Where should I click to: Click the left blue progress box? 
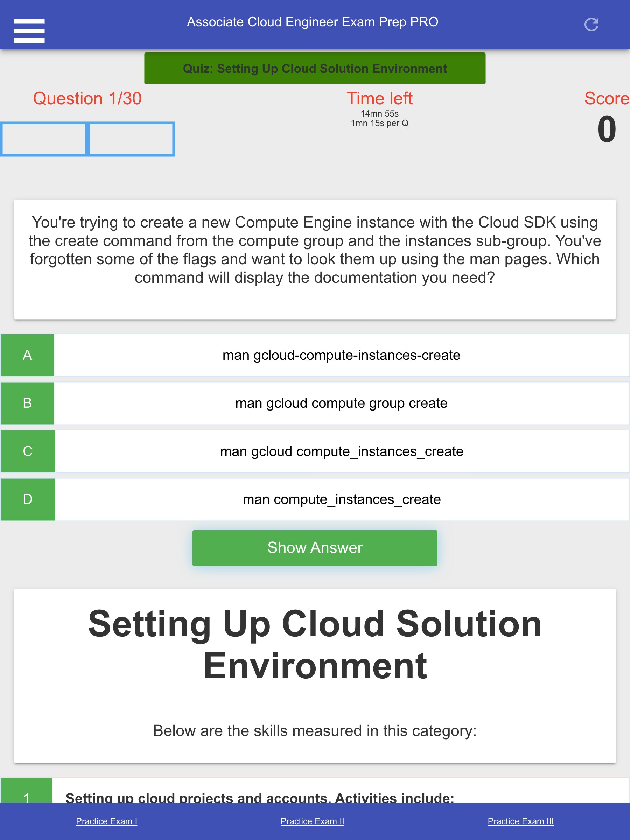click(x=43, y=139)
